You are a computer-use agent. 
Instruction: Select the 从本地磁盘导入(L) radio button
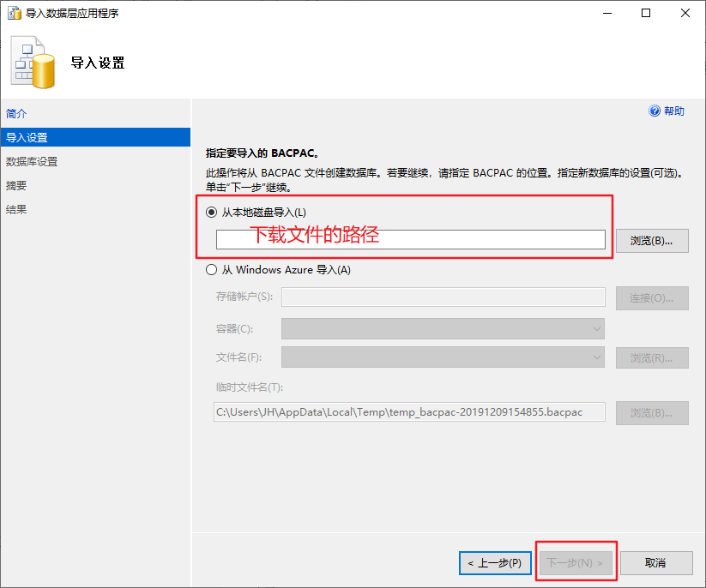pyautogui.click(x=211, y=213)
